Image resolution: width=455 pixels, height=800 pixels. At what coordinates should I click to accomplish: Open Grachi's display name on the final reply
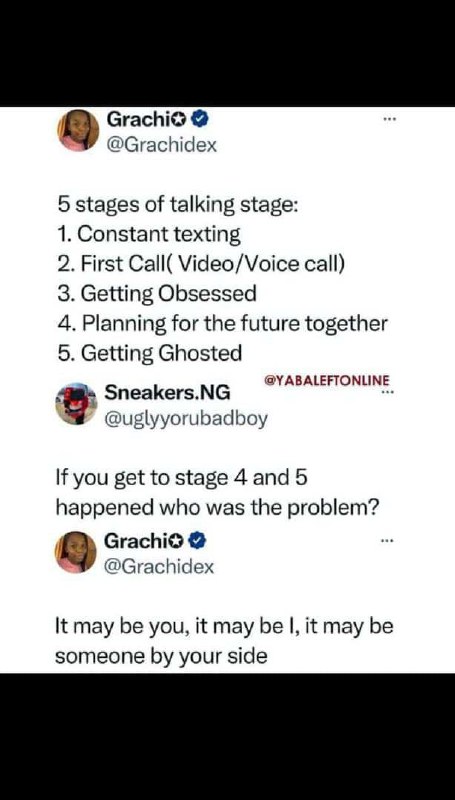[136, 541]
